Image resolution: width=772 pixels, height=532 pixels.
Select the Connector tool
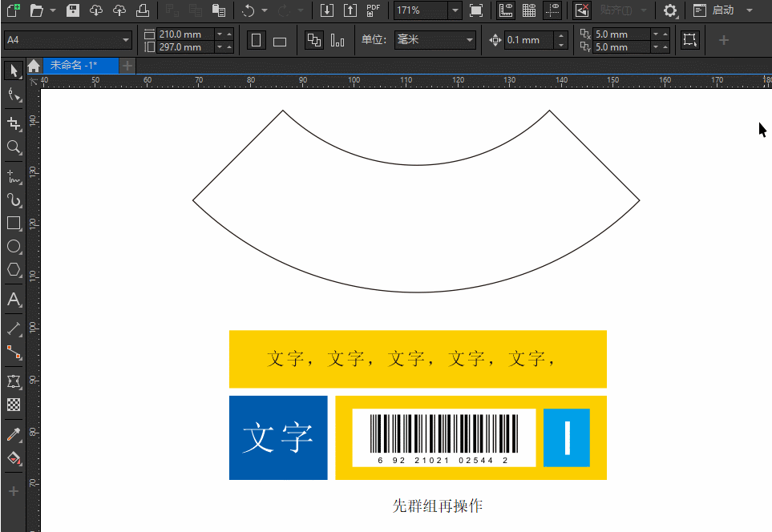pos(14,353)
